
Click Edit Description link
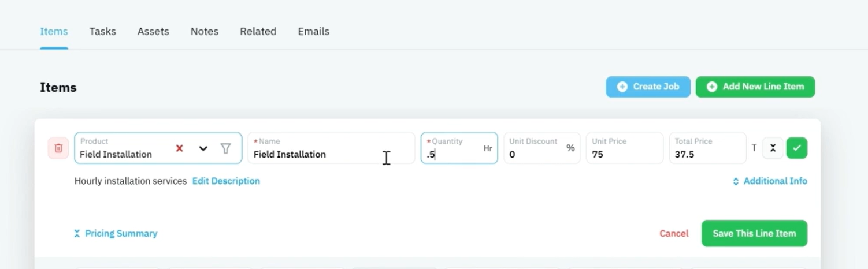tap(226, 181)
